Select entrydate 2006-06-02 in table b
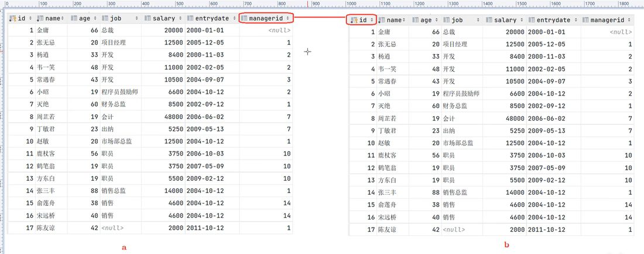This screenshot has height=254, width=644. tap(554, 118)
